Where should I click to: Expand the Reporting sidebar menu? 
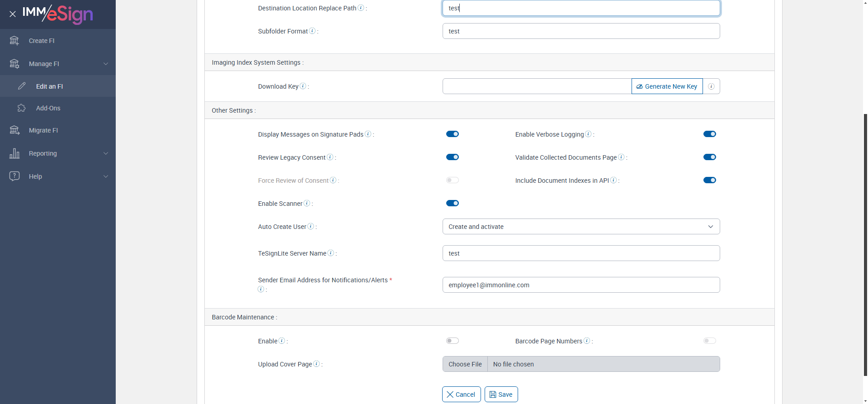(58, 153)
